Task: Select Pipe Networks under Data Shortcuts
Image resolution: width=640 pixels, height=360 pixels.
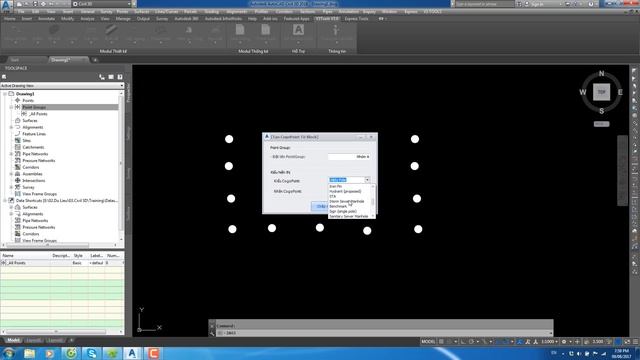Action: [35, 220]
